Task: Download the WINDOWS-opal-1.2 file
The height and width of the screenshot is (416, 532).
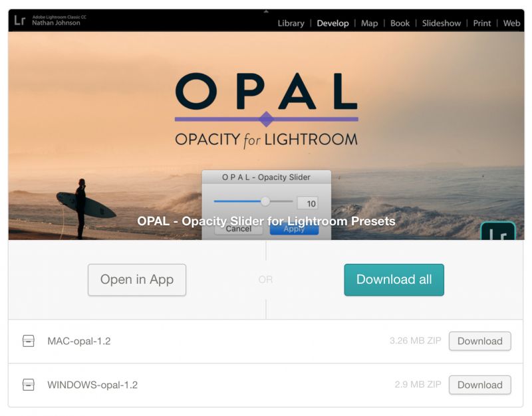Action: click(479, 385)
